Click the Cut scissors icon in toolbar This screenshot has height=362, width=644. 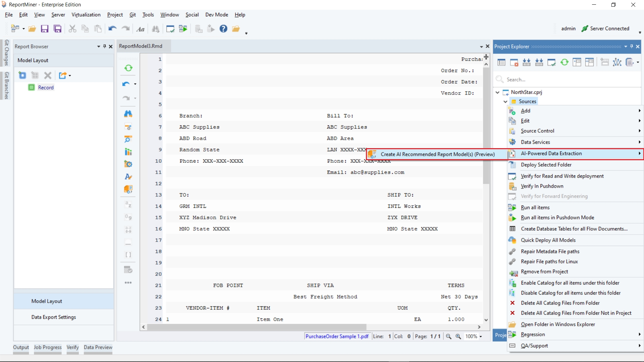coord(72,29)
